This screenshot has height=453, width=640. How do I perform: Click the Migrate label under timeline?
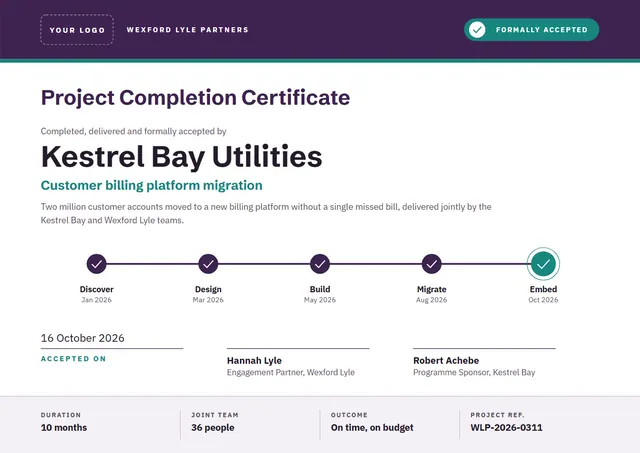(431, 289)
